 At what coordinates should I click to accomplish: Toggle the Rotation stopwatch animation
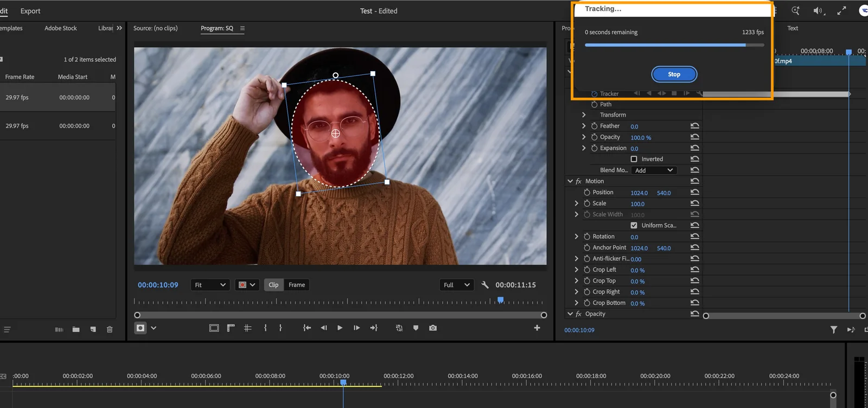coord(586,237)
